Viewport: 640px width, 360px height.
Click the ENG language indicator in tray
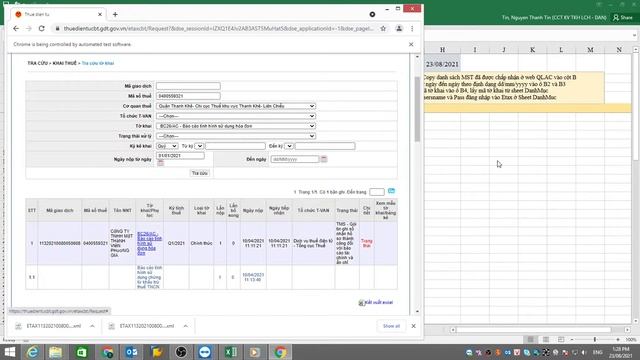tap(598, 352)
